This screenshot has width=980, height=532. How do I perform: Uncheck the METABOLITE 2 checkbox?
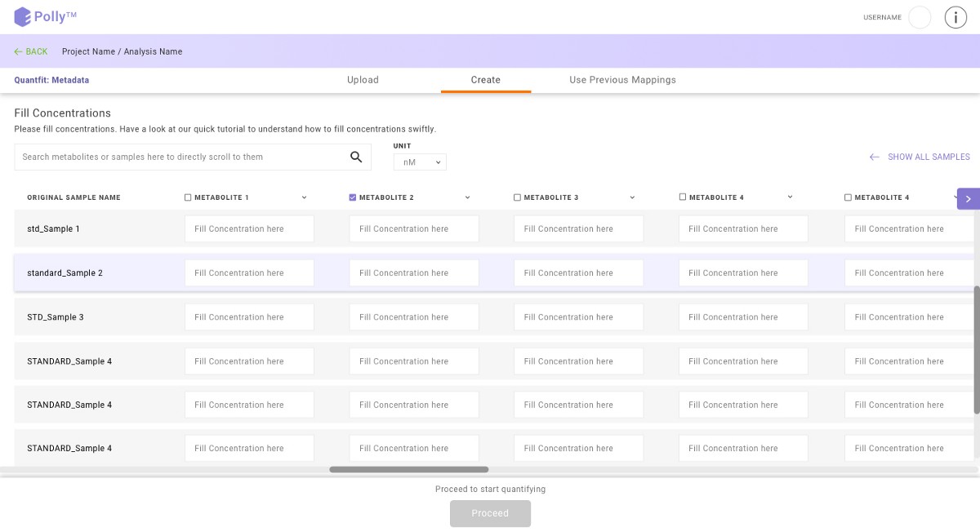pyautogui.click(x=352, y=197)
